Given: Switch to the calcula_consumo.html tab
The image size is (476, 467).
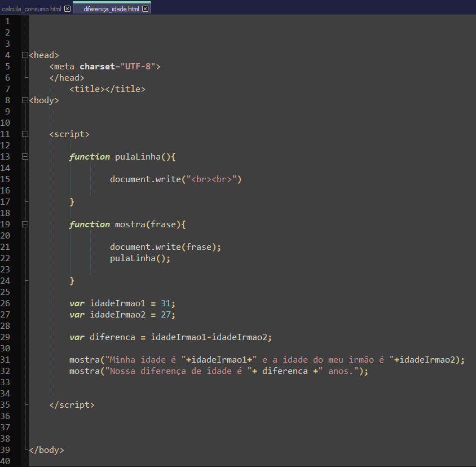Looking at the screenshot, I should 32,9.
